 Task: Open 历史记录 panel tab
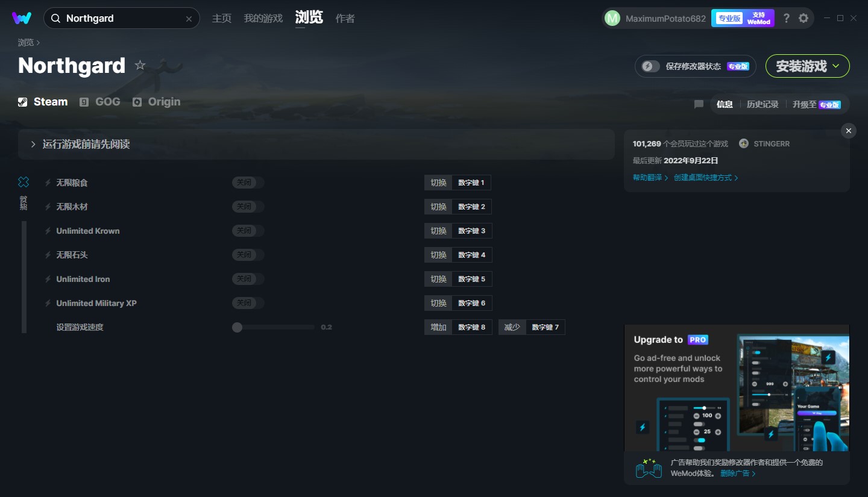pyautogui.click(x=763, y=104)
